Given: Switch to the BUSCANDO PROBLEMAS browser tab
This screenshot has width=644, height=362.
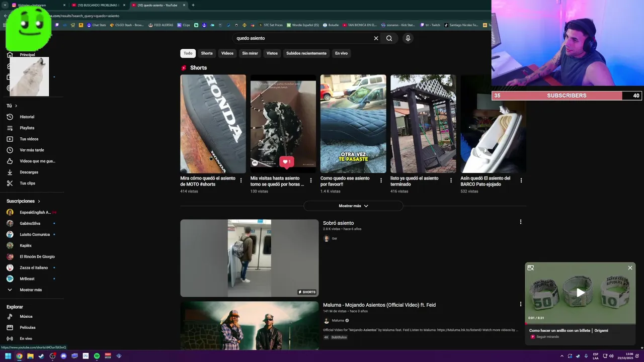Looking at the screenshot, I should pos(98,5).
